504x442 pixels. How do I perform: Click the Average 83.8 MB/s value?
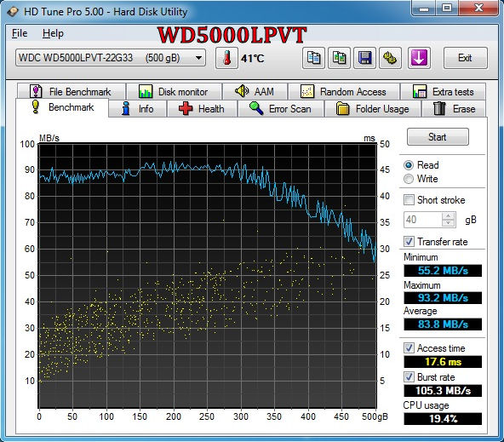point(443,324)
